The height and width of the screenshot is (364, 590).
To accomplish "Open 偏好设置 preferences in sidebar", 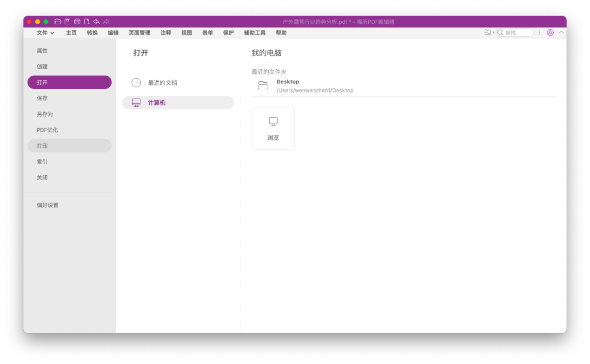I will point(48,205).
